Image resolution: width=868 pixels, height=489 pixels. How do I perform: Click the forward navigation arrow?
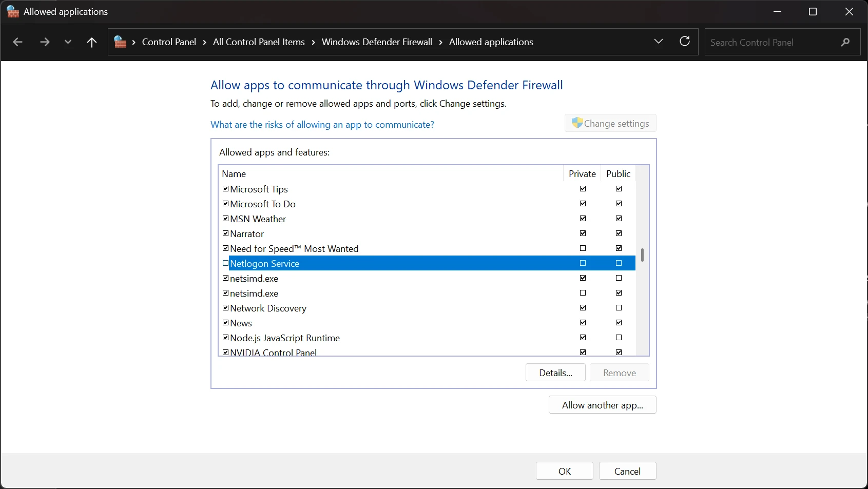click(x=45, y=42)
